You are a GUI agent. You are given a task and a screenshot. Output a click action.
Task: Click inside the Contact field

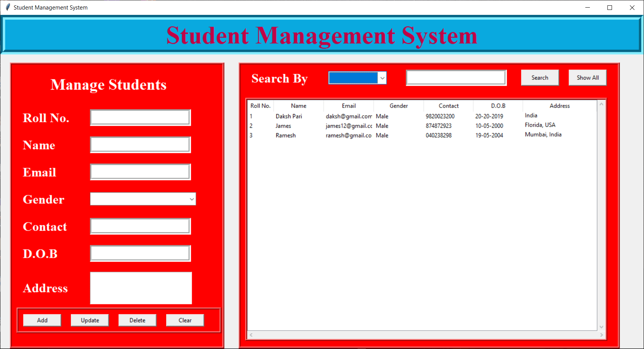click(140, 226)
